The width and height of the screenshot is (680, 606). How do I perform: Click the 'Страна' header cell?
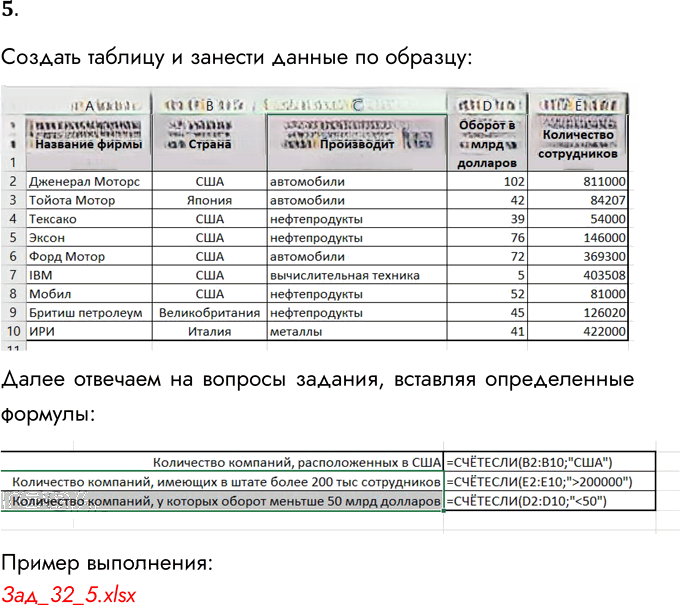[209, 143]
